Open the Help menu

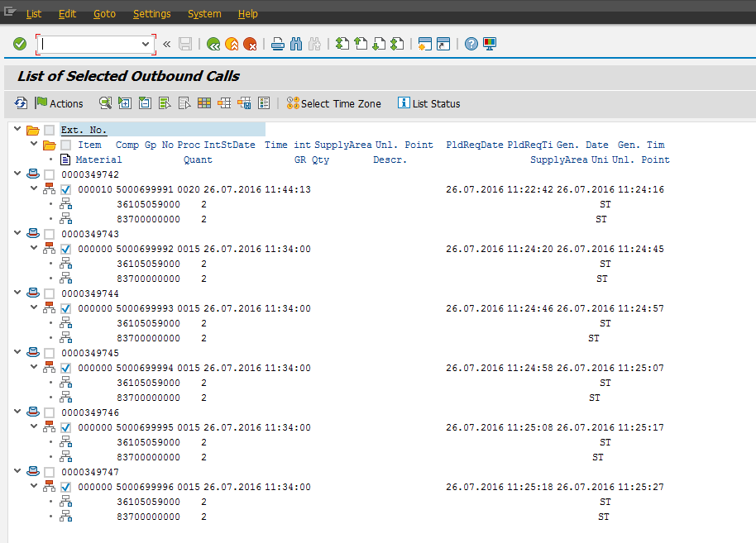pos(248,14)
